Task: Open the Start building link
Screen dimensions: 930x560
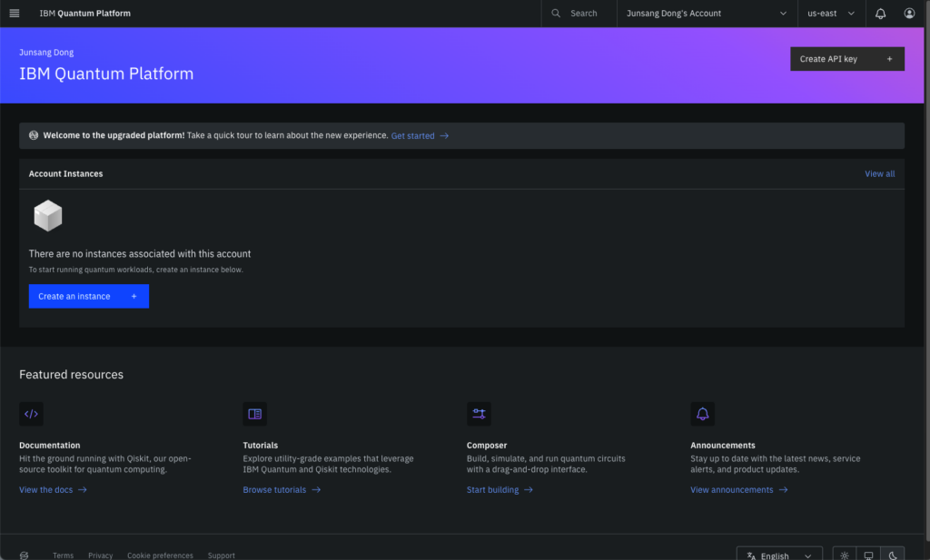Action: pyautogui.click(x=500, y=489)
